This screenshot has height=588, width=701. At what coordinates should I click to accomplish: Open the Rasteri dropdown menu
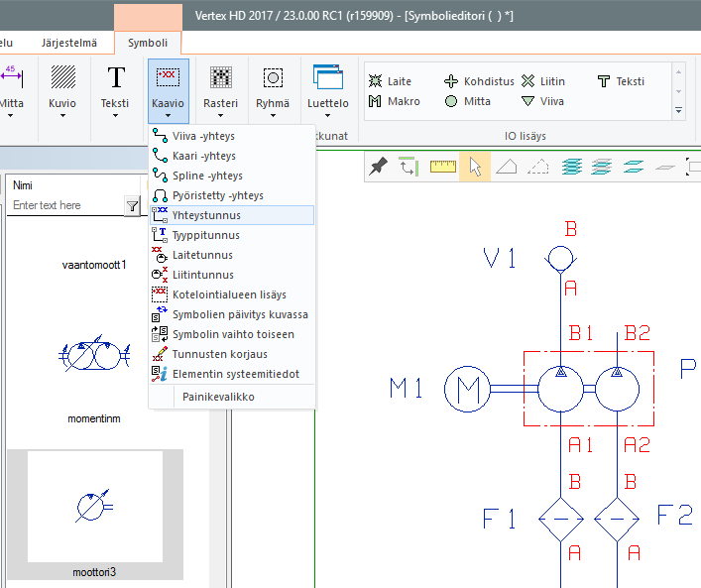[x=220, y=115]
